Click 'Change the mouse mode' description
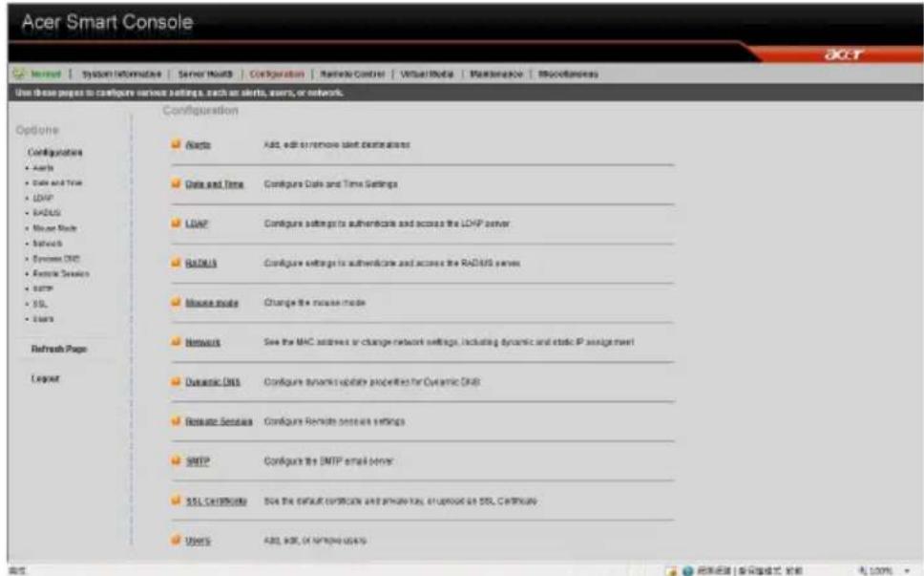The height and width of the screenshot is (576, 924). coord(315,303)
